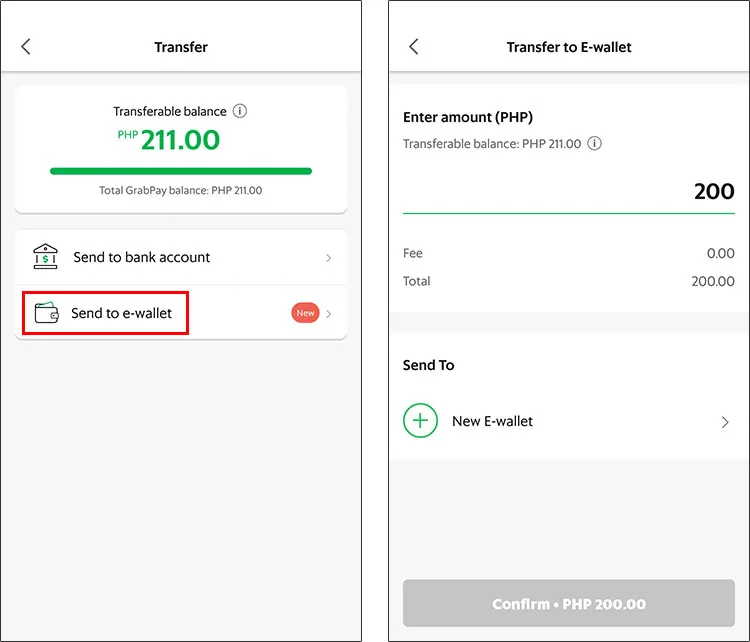Open New E-wallet chevron arrow

725,422
